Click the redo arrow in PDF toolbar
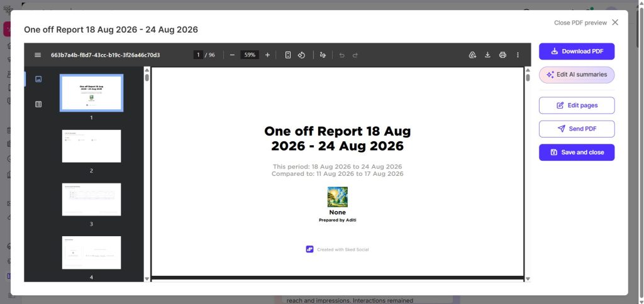The width and height of the screenshot is (644, 304). coord(355,55)
